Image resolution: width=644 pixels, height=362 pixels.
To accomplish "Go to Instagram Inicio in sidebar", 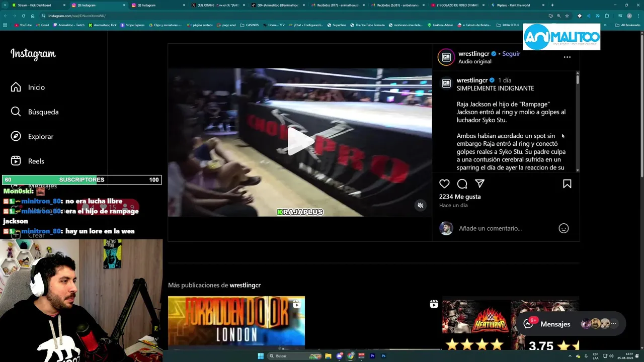I will coord(28,87).
